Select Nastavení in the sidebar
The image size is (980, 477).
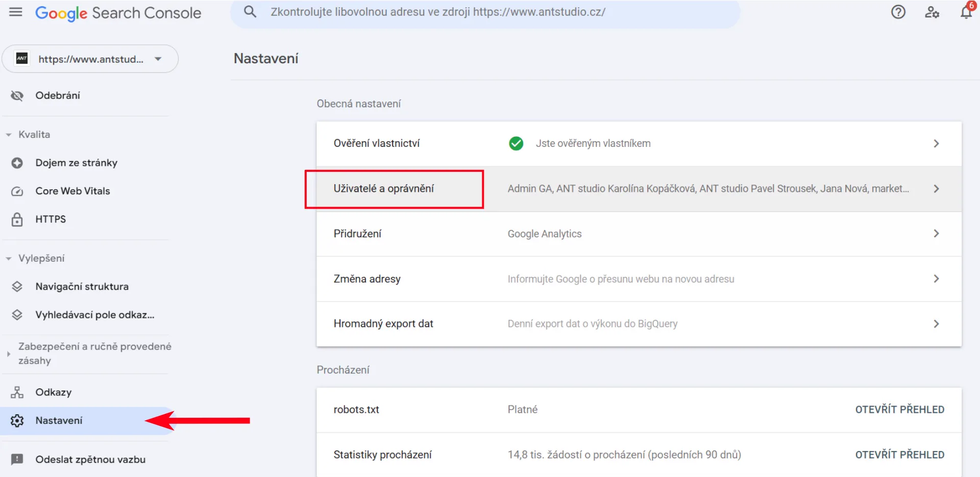pos(87,421)
